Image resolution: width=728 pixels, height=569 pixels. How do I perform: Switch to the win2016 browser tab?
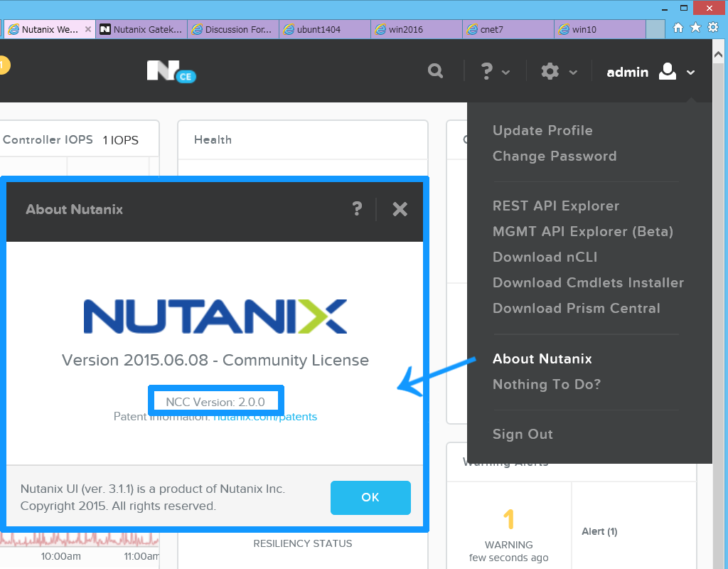[x=415, y=28]
